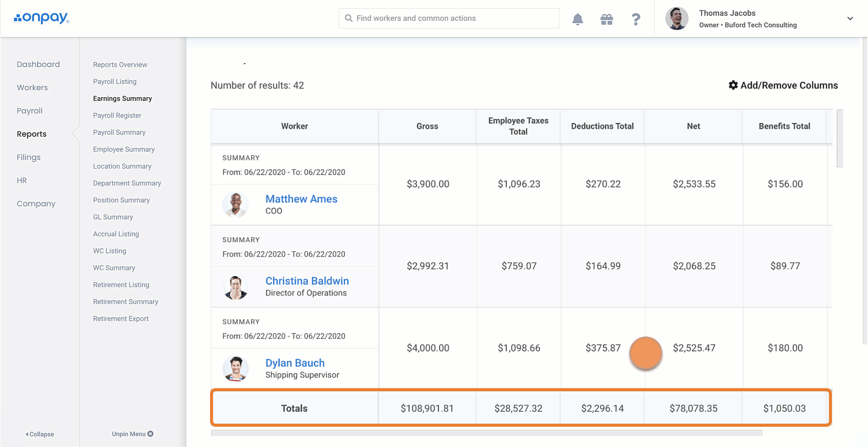This screenshot has width=868, height=447.
Task: Click the gear icon beside Add/Remove Columns
Action: tap(733, 85)
